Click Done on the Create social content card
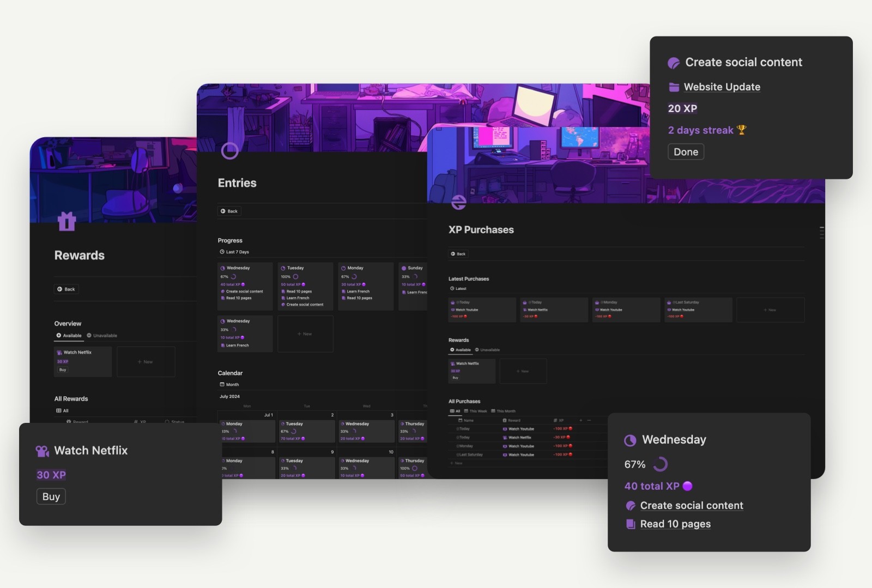Image resolution: width=872 pixels, height=588 pixels. click(x=686, y=151)
